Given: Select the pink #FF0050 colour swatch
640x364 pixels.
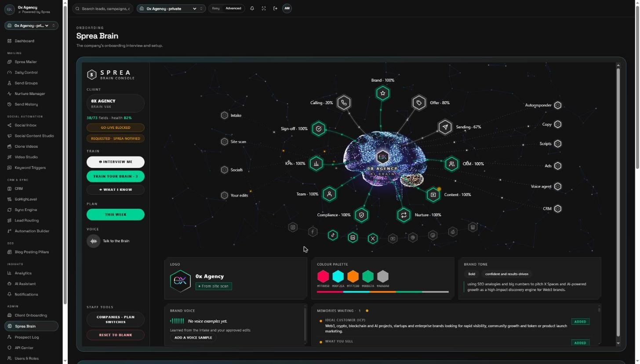Looking at the screenshot, I should pyautogui.click(x=323, y=277).
